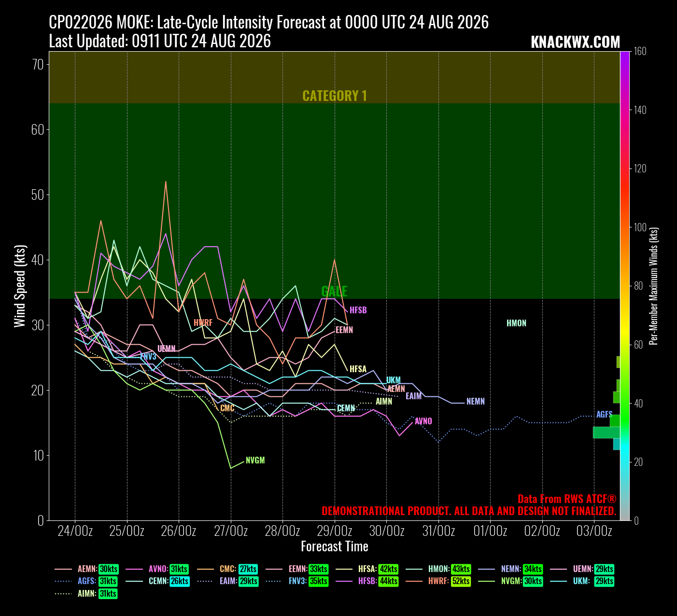Click the EAIM line label inside the plot
677x616 pixels.
(414, 396)
